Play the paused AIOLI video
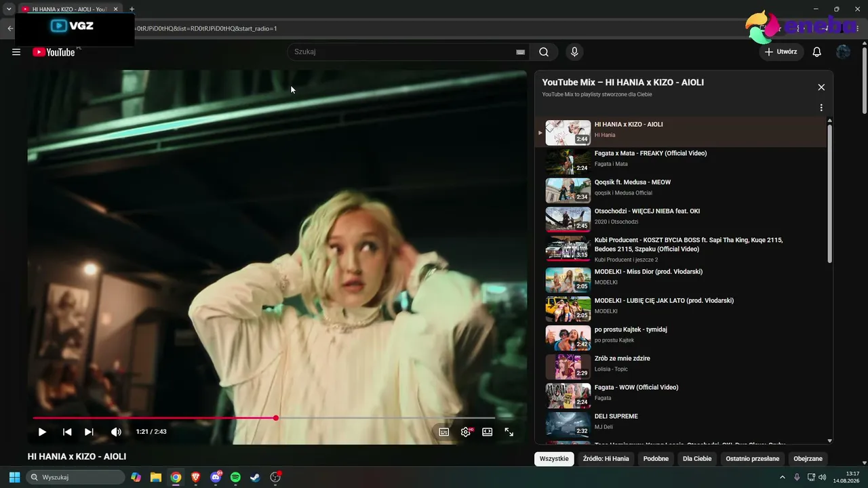 [x=42, y=432]
